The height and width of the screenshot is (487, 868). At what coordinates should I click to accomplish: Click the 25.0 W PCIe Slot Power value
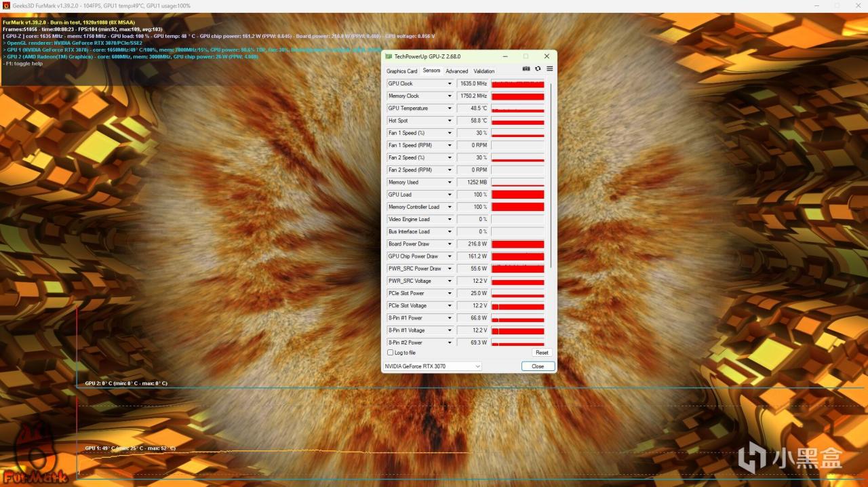point(473,294)
